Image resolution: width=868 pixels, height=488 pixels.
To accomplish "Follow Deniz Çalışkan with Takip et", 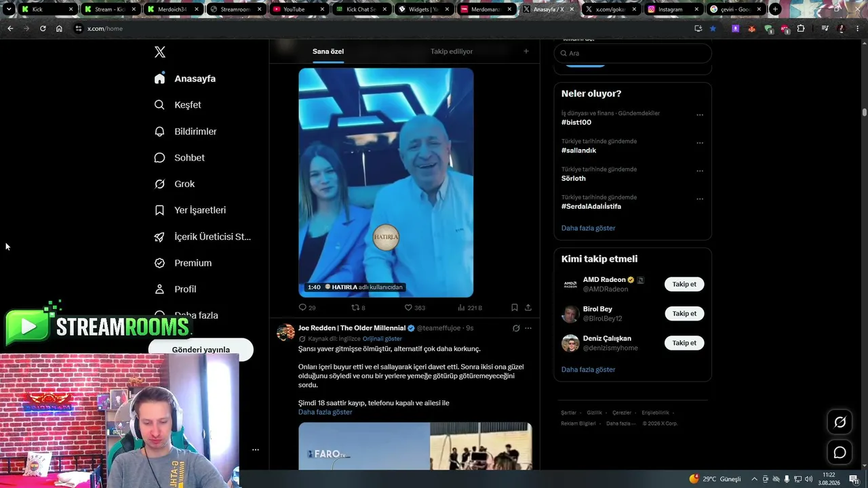I will click(684, 343).
